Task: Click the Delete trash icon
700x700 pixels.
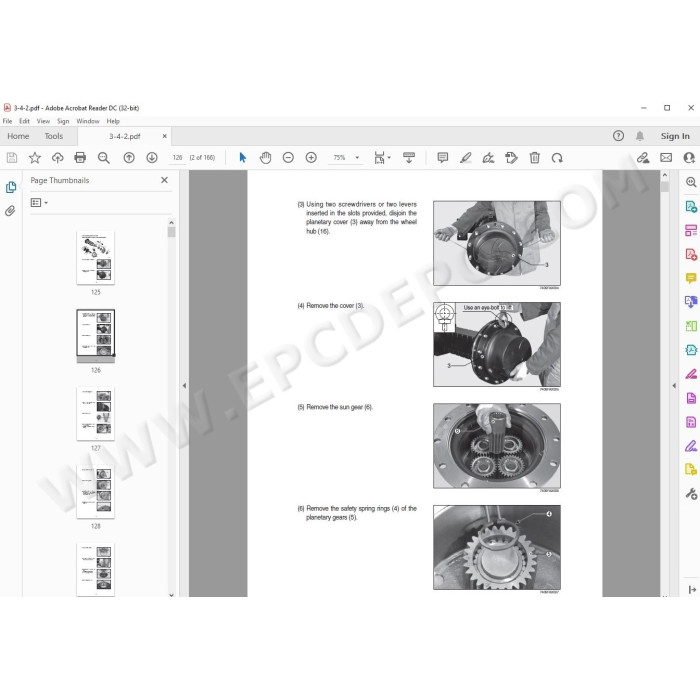Action: click(x=534, y=158)
